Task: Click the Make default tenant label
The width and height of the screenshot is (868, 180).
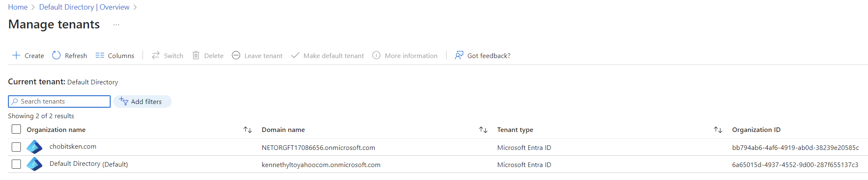Action: 334,56
